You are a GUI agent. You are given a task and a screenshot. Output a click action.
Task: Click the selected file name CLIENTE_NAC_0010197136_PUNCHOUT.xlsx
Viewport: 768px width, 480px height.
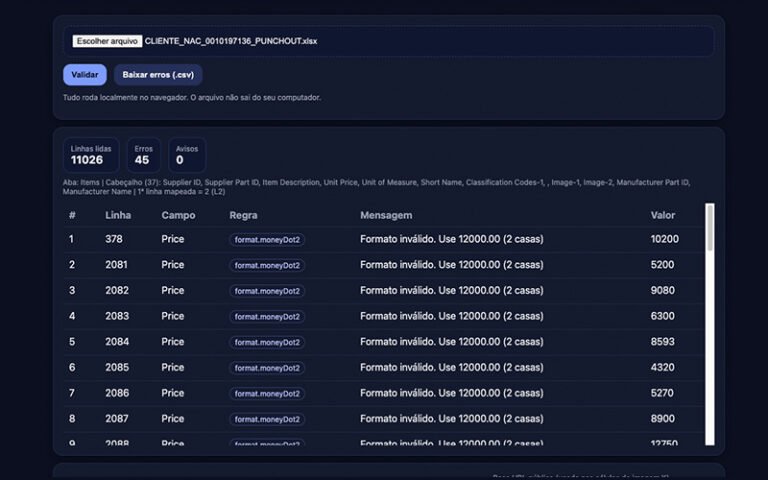click(231, 41)
